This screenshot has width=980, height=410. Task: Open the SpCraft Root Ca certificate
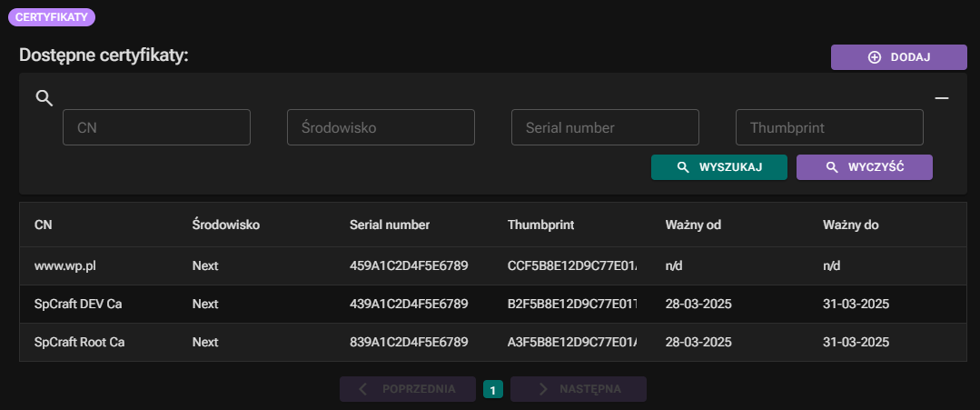click(x=79, y=342)
